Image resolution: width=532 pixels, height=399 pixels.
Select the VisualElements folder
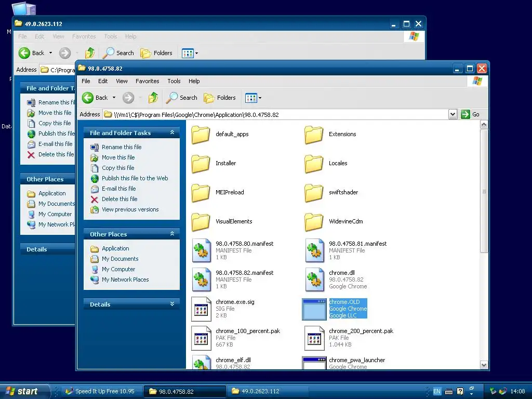point(201,222)
